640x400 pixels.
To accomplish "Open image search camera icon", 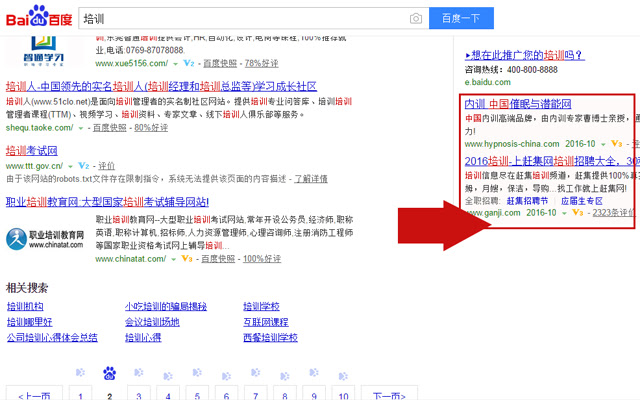I will (x=416, y=18).
